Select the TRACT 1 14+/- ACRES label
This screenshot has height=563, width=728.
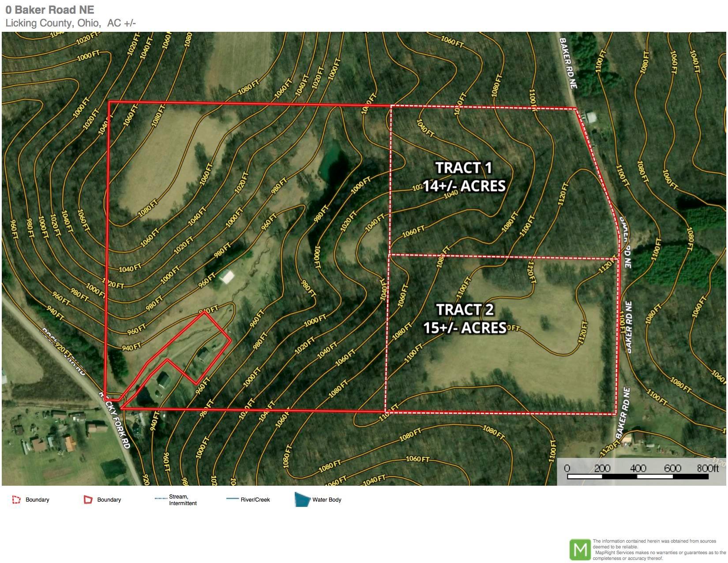coord(464,177)
